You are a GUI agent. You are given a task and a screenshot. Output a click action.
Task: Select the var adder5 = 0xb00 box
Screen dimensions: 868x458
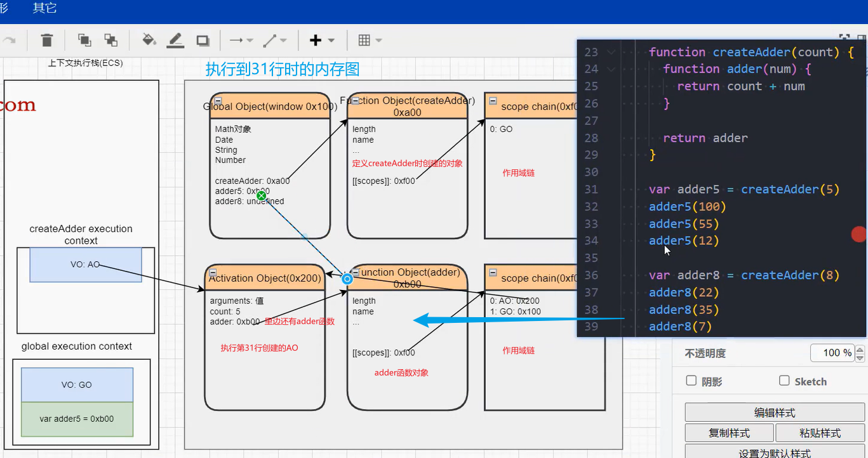(x=77, y=419)
